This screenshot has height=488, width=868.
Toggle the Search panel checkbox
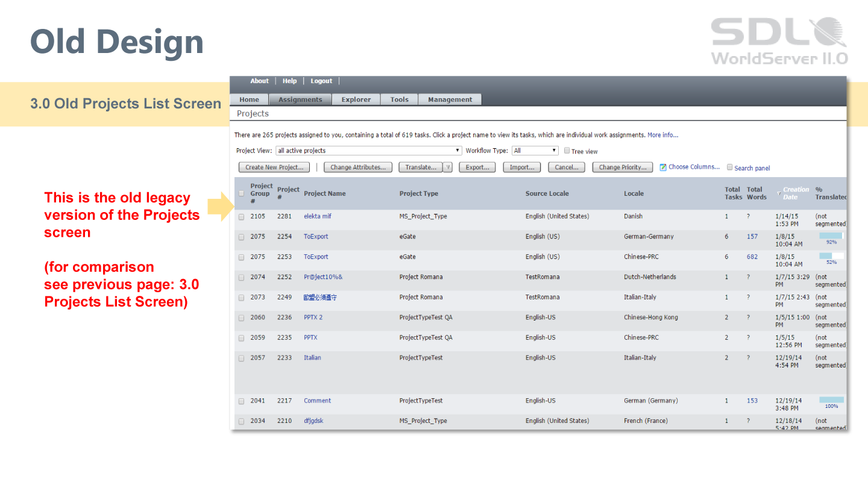(x=730, y=167)
